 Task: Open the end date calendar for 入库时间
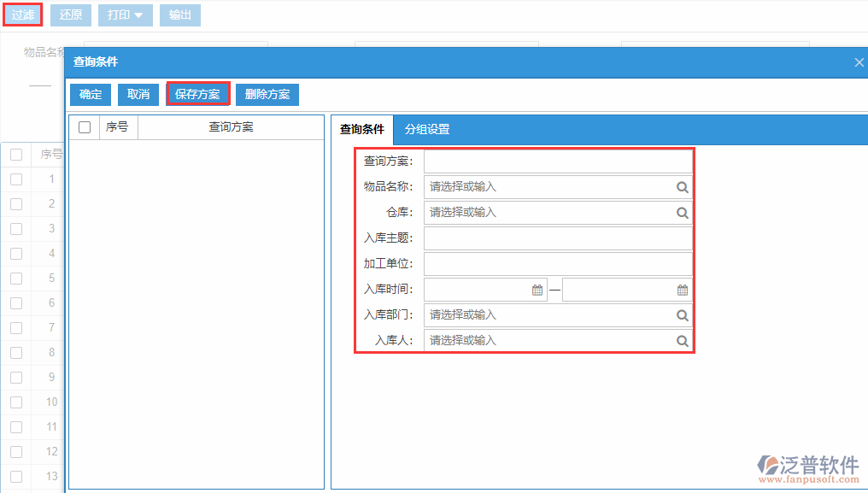[x=682, y=289]
